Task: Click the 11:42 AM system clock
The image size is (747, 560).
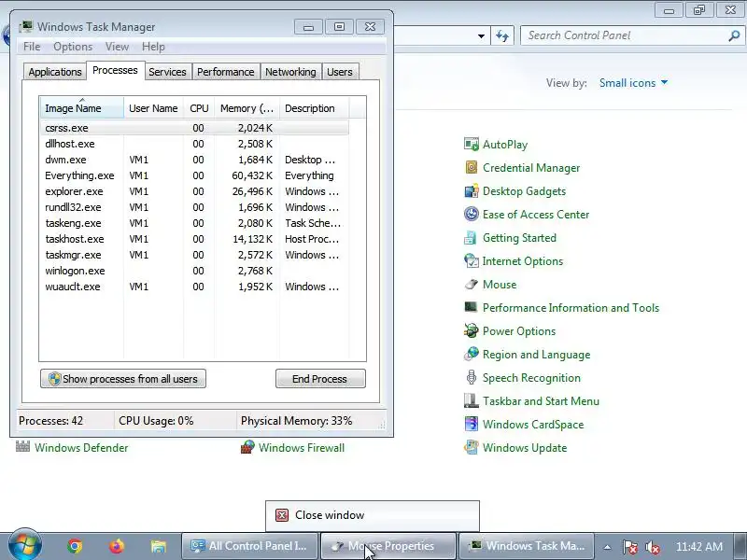Action: pos(698,546)
